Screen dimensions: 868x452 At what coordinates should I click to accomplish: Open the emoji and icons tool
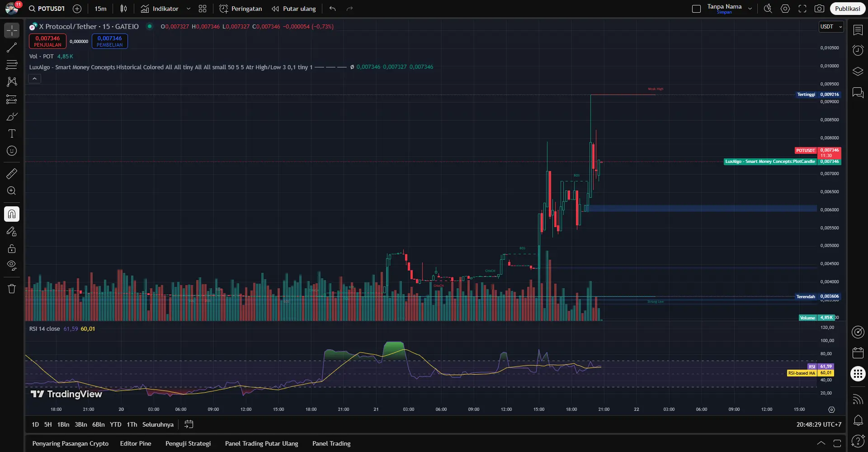(x=12, y=151)
